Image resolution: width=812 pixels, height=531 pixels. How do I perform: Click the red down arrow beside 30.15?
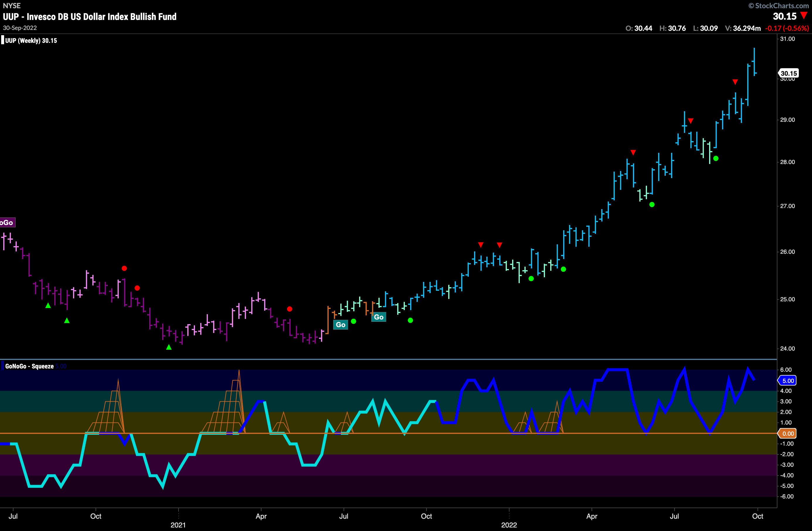pyautogui.click(x=804, y=16)
